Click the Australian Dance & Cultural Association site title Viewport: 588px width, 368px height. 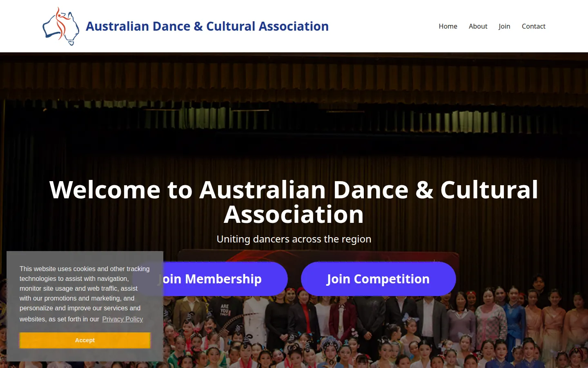pos(207,26)
